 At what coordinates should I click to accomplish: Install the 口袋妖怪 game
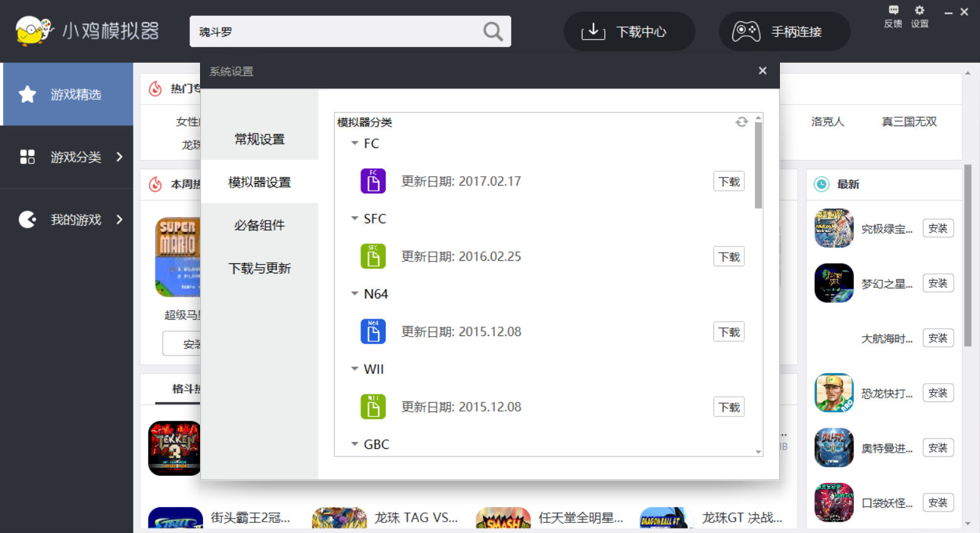(x=938, y=502)
